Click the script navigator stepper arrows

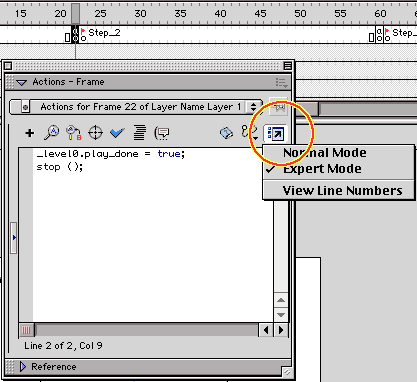pos(254,107)
